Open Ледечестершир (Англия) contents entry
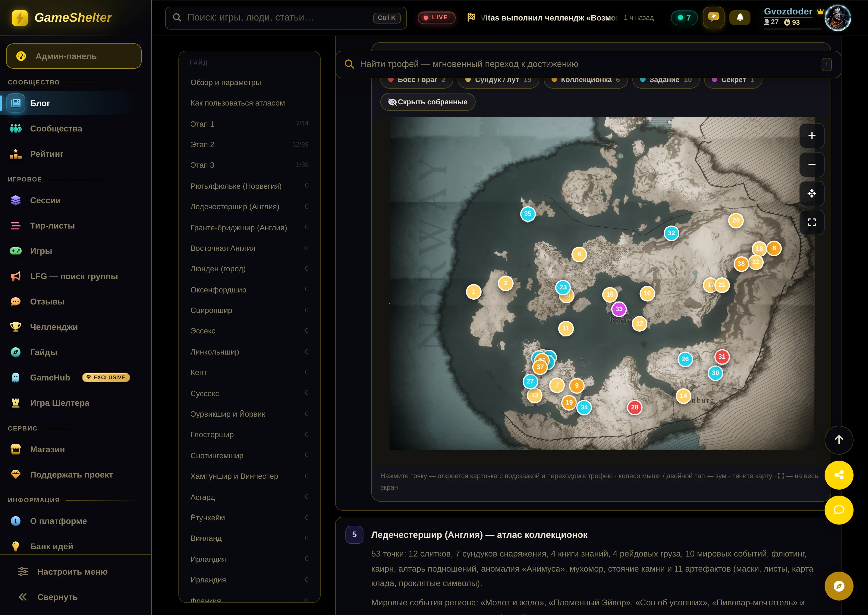This screenshot has height=615, width=868. coord(250,207)
